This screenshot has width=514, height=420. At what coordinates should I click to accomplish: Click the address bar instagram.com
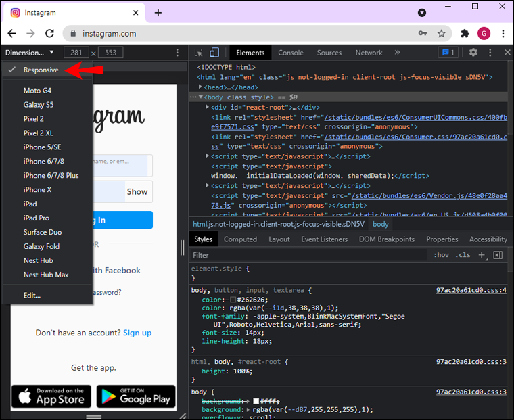point(109,34)
